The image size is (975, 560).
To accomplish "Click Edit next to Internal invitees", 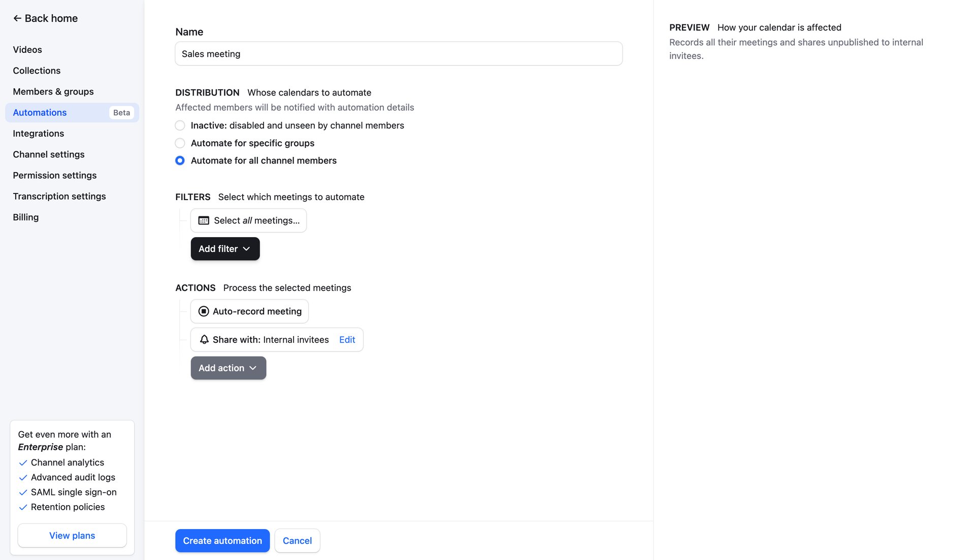I will click(x=347, y=340).
